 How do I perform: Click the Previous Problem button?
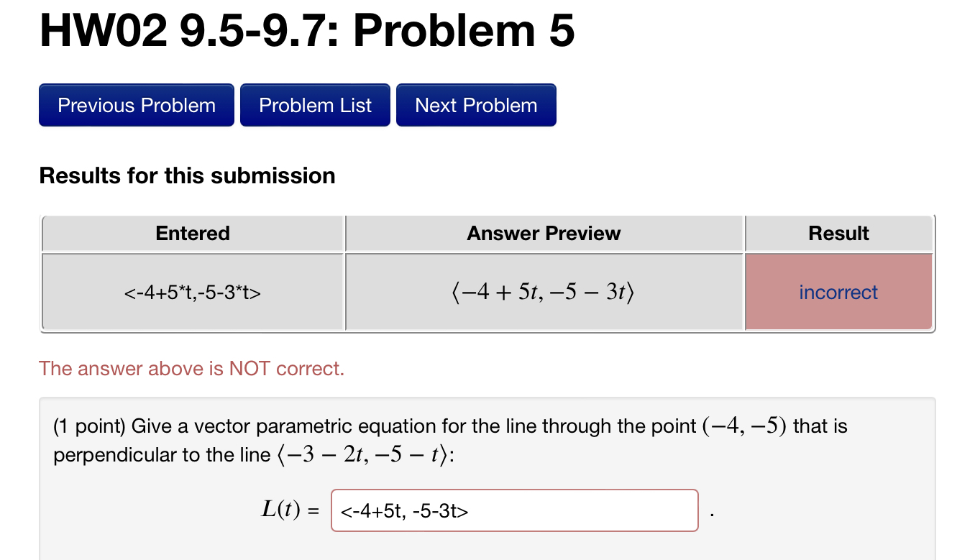point(136,105)
